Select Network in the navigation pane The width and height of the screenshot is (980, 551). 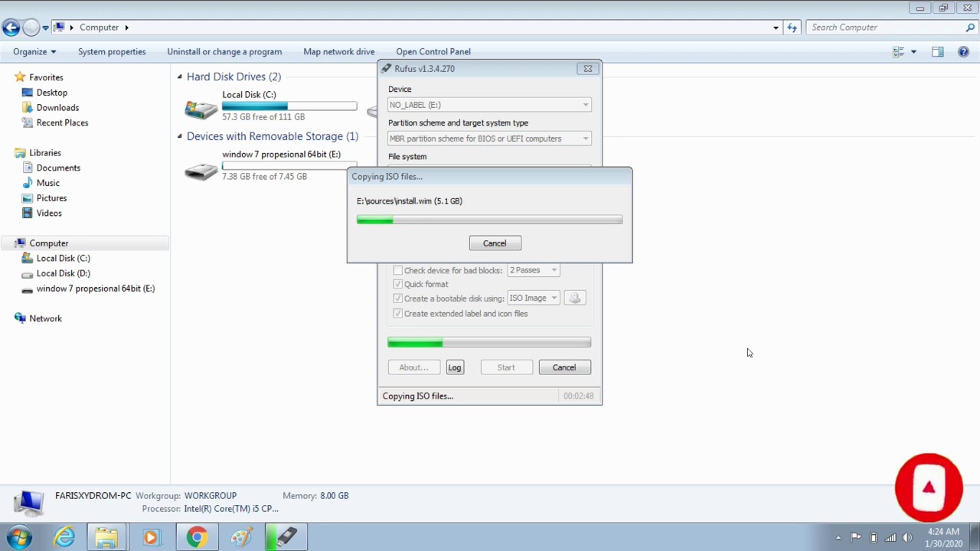coord(45,318)
